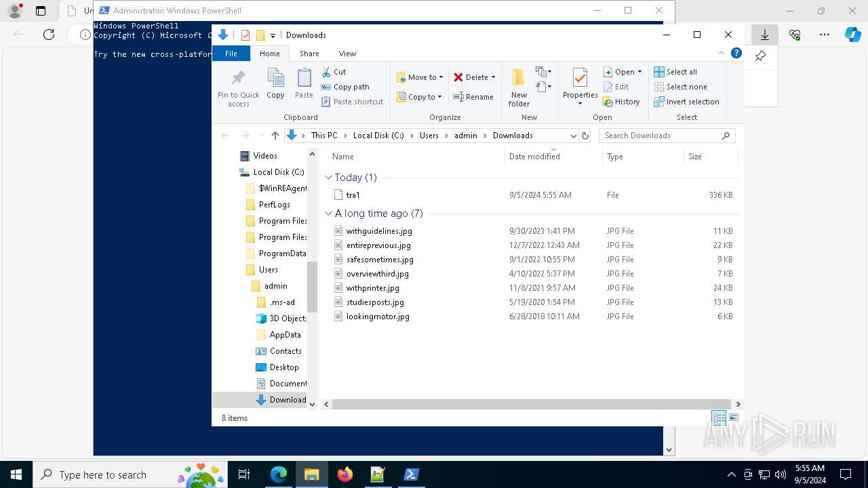Click the Rename ribbon icon

coord(473,97)
